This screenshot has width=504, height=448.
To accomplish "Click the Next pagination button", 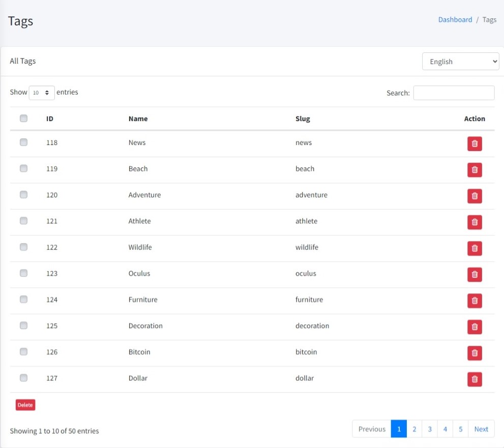I will pos(481,429).
